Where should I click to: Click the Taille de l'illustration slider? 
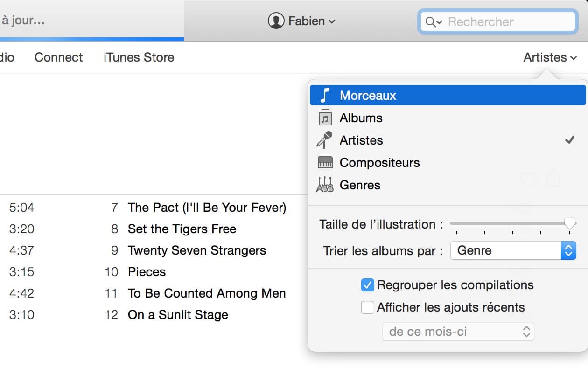(x=513, y=224)
